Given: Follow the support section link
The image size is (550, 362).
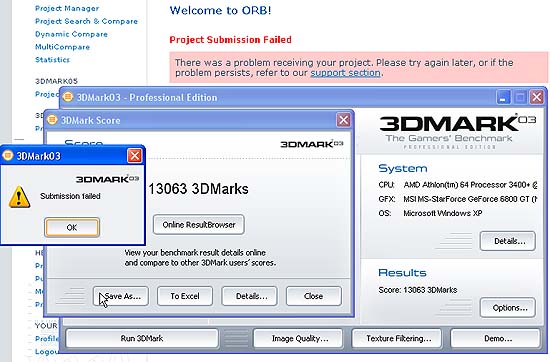Looking at the screenshot, I should coord(345,73).
